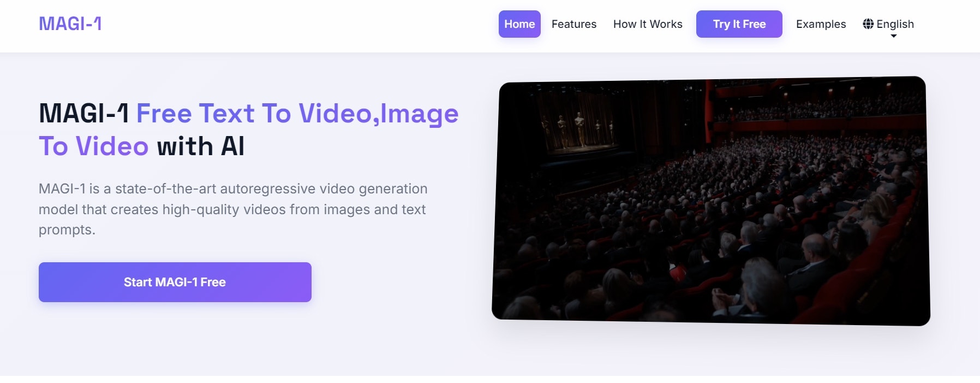Select the Home nav item
Viewport: 980px width, 383px height.
(519, 24)
